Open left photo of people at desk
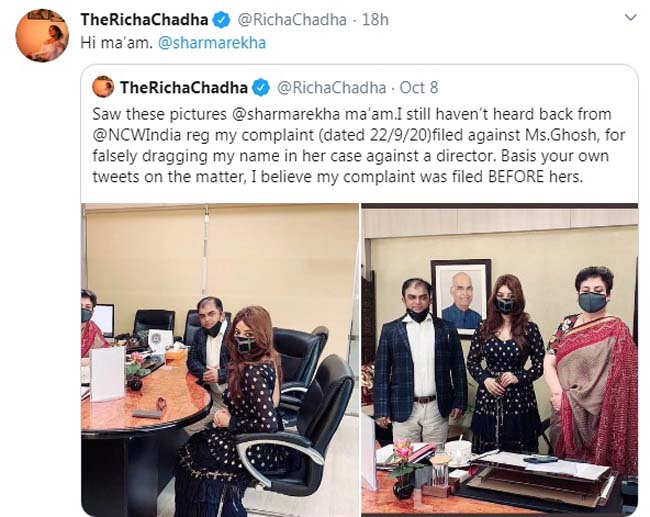This screenshot has width=650, height=517. (220, 358)
